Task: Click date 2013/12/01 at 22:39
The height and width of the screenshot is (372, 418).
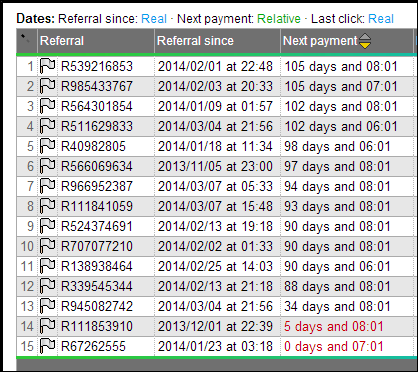Action: (215, 326)
